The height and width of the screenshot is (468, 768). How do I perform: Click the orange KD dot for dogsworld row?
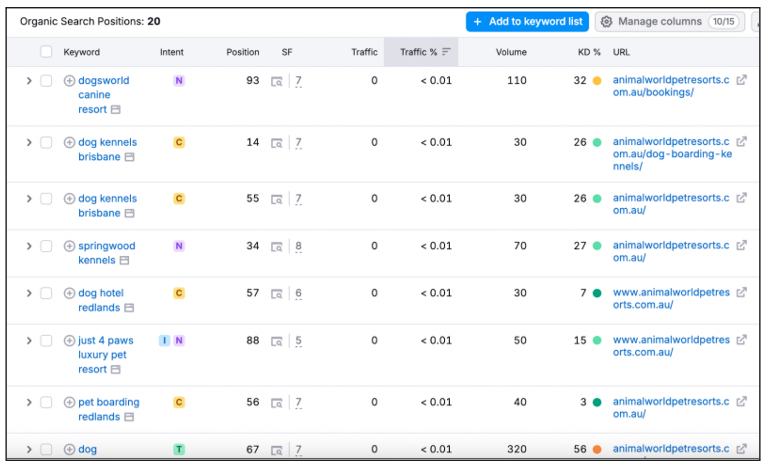[597, 81]
